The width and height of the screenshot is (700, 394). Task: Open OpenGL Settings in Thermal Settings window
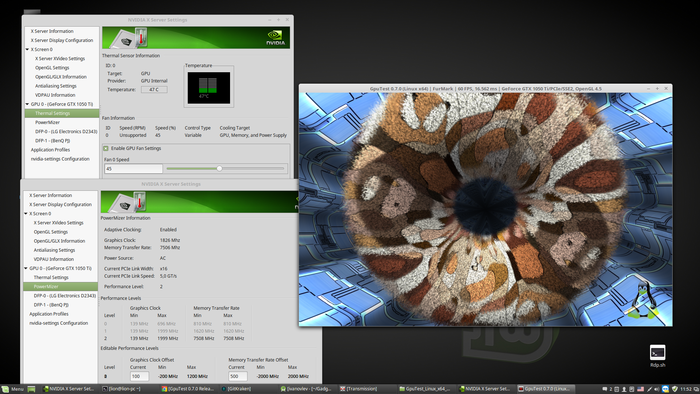tap(52, 68)
